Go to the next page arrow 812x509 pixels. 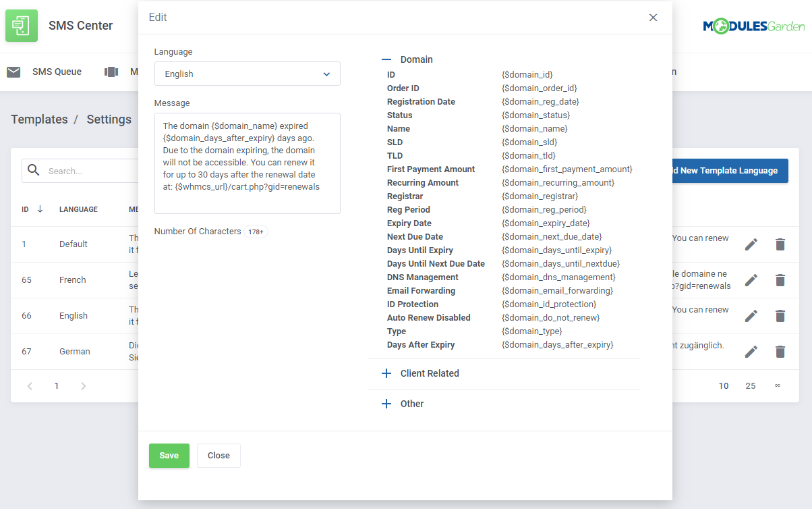84,386
